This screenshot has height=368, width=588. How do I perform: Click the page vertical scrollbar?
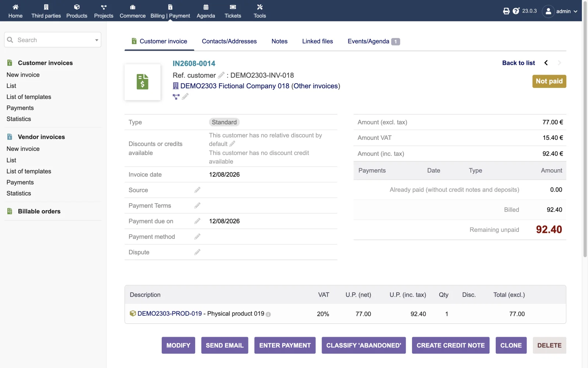tap(585, 129)
